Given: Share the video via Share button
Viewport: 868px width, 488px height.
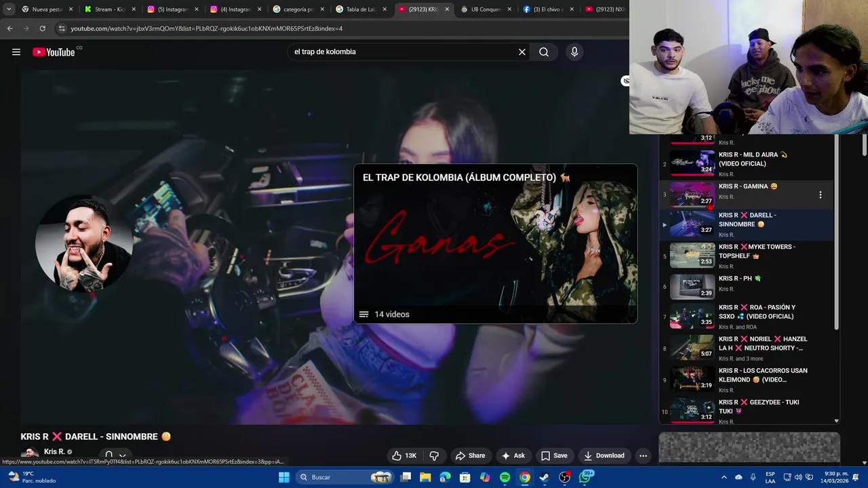Looking at the screenshot, I should click(x=471, y=455).
